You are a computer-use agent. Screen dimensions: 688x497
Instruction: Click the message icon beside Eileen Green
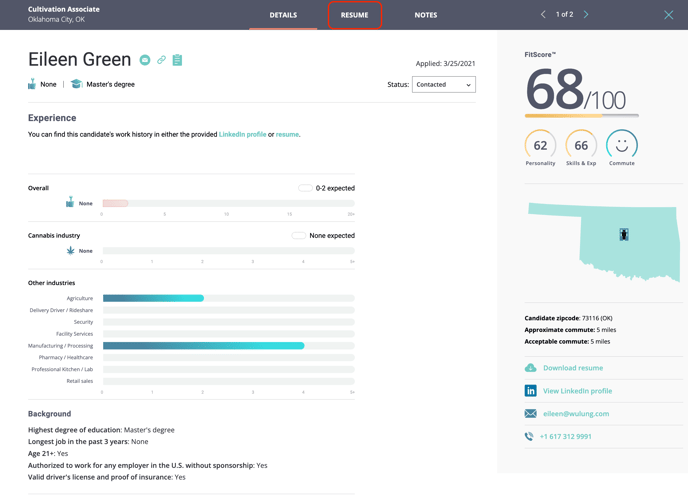point(145,61)
